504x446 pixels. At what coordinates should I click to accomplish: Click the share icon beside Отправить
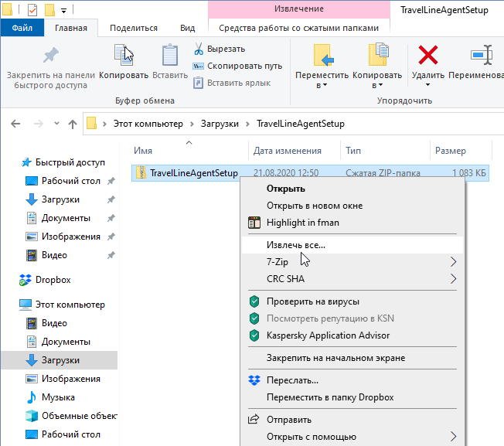254,419
